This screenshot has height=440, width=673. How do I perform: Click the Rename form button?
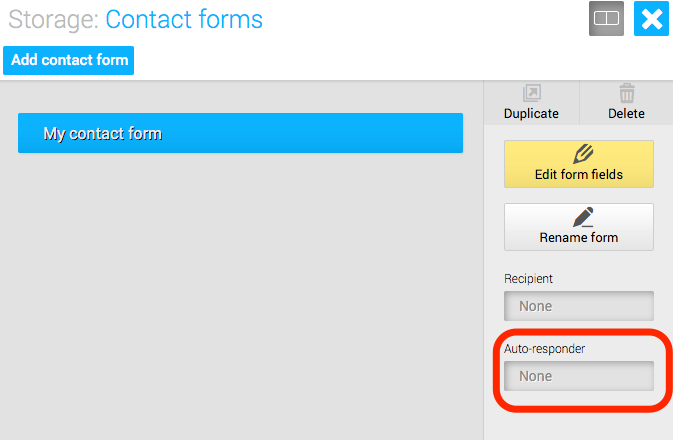579,227
